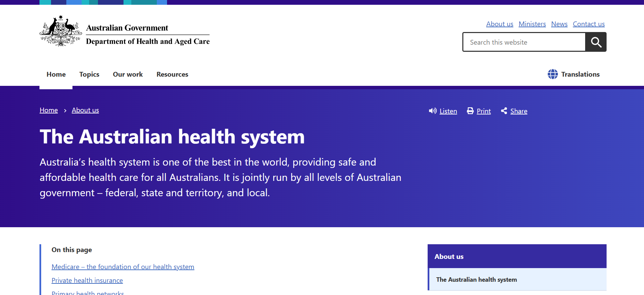The width and height of the screenshot is (644, 295).
Task: Click About us in the top utility links
Action: coord(499,24)
